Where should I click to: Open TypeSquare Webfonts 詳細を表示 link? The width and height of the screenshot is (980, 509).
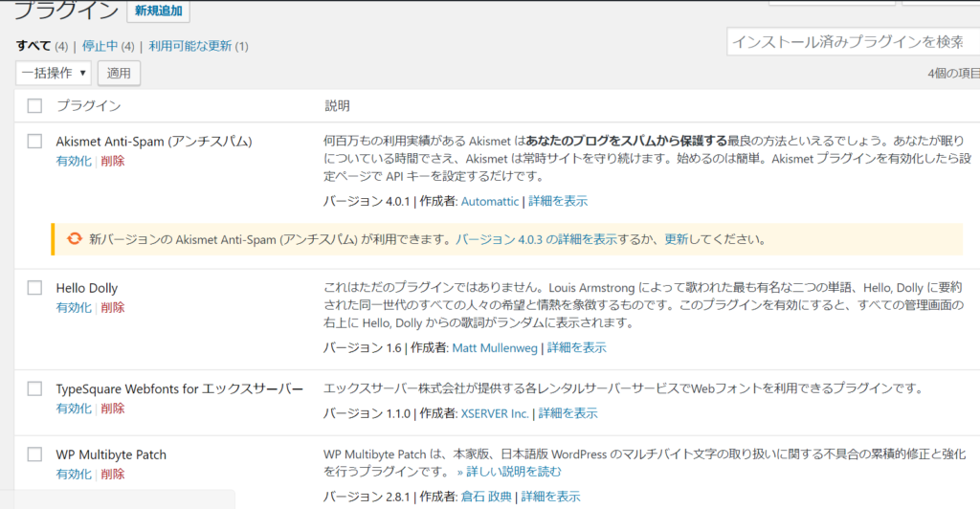pyautogui.click(x=568, y=413)
